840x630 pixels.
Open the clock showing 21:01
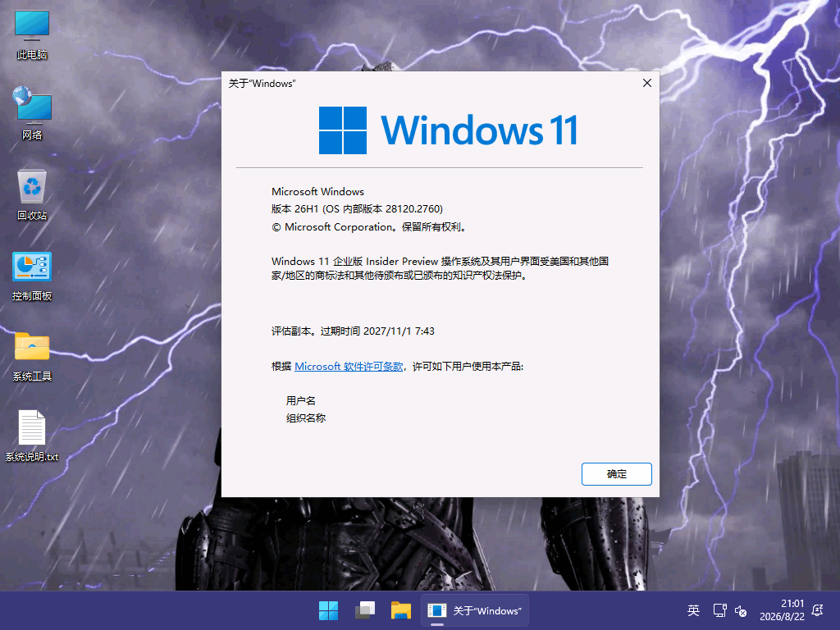click(782, 610)
